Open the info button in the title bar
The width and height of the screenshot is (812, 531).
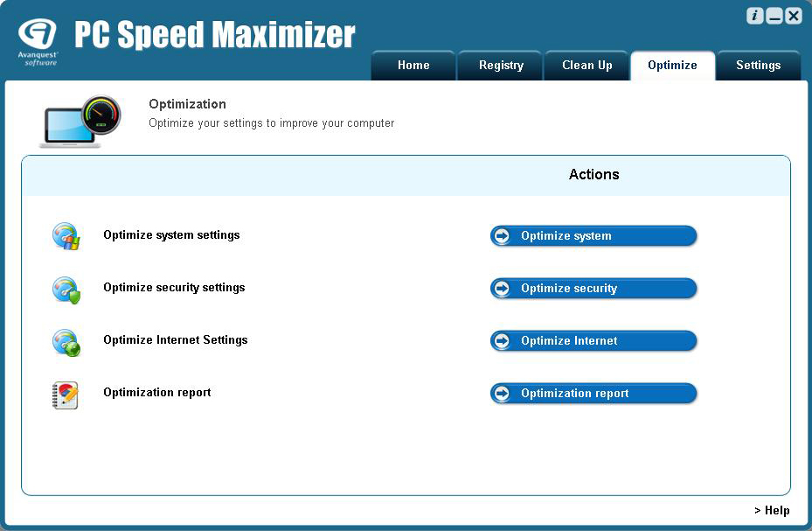click(x=753, y=15)
